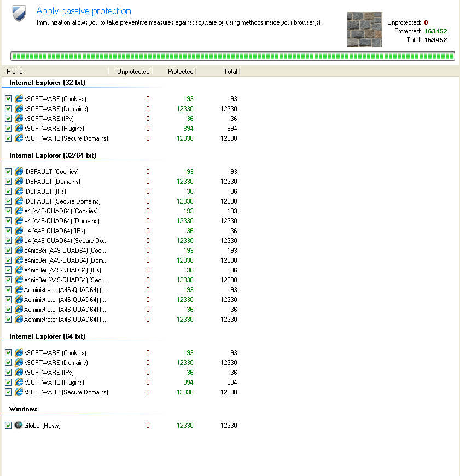The height and width of the screenshot is (476, 460).
Task: Click the green immunization progress bar
Action: click(232, 56)
